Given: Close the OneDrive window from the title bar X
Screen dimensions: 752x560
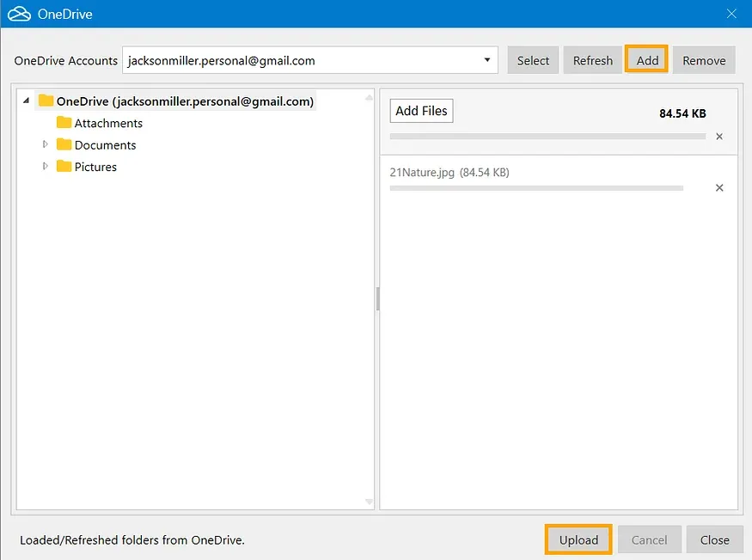Looking at the screenshot, I should tap(731, 14).
